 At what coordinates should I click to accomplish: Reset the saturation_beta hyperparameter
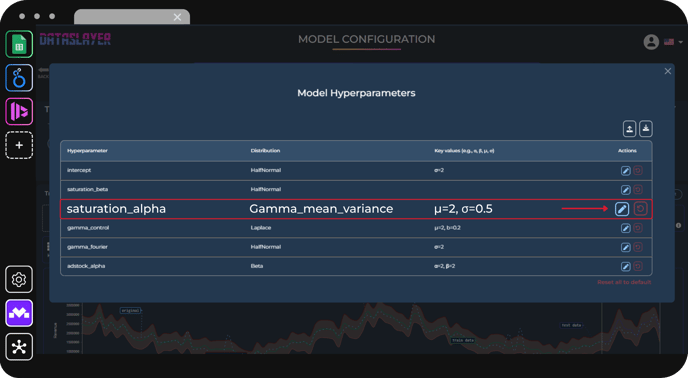click(638, 190)
